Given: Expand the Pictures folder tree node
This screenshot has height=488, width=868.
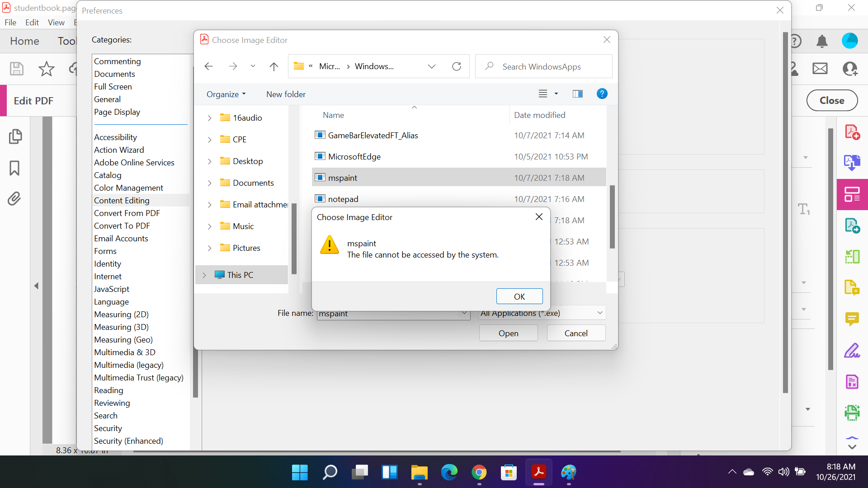Looking at the screenshot, I should point(209,248).
